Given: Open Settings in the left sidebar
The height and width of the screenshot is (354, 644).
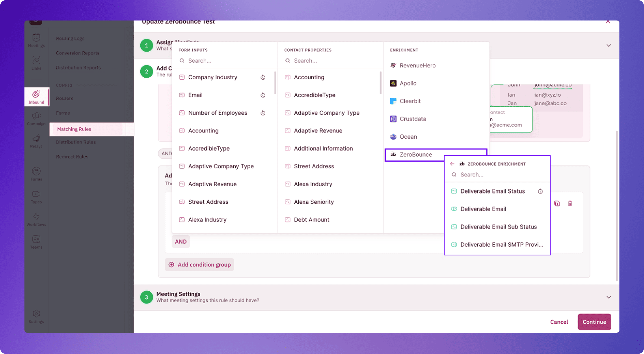Looking at the screenshot, I should click(36, 317).
